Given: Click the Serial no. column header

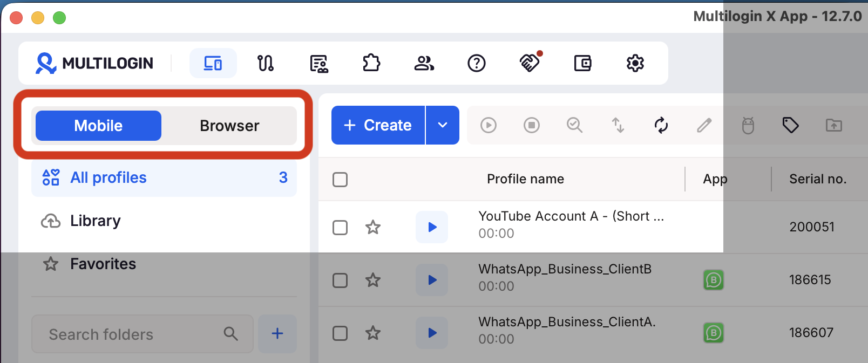Looking at the screenshot, I should point(818,179).
